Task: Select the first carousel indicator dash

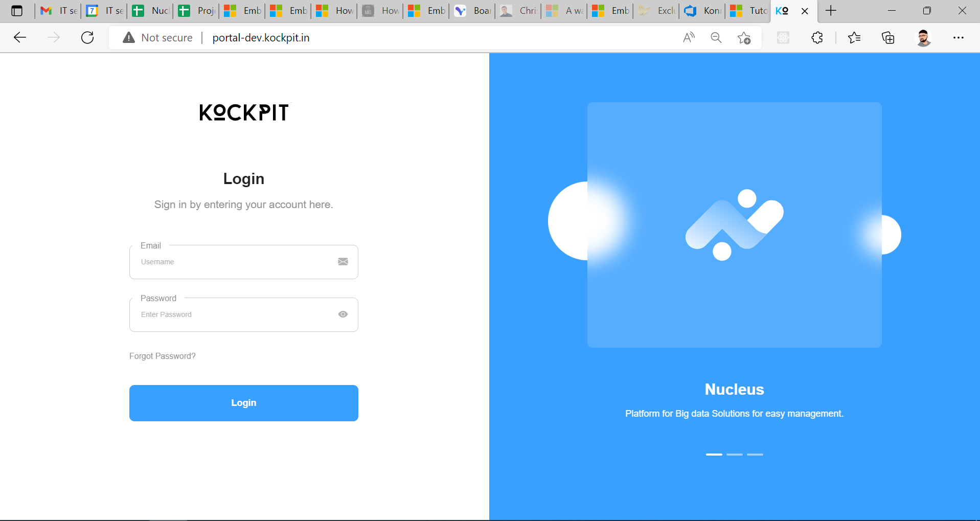Action: coord(714,454)
